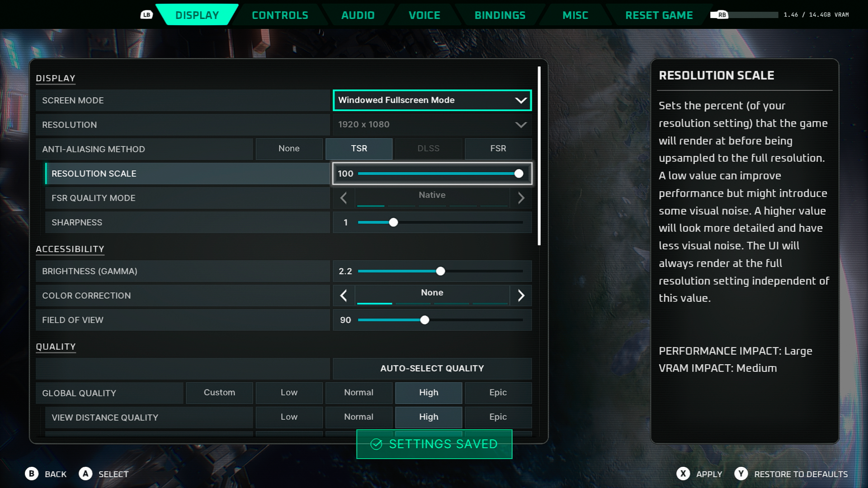Select FSR anti-aliasing option
This screenshot has width=868, height=488.
[498, 149]
